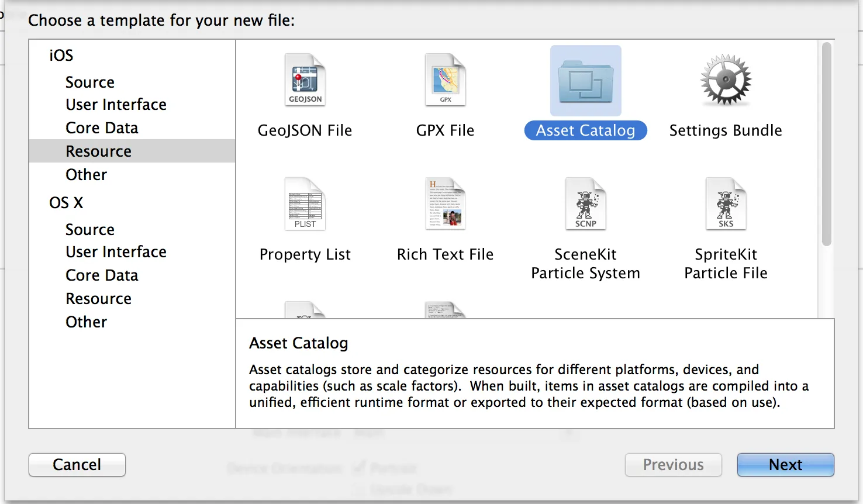Click the Rich Text File label

click(x=446, y=254)
